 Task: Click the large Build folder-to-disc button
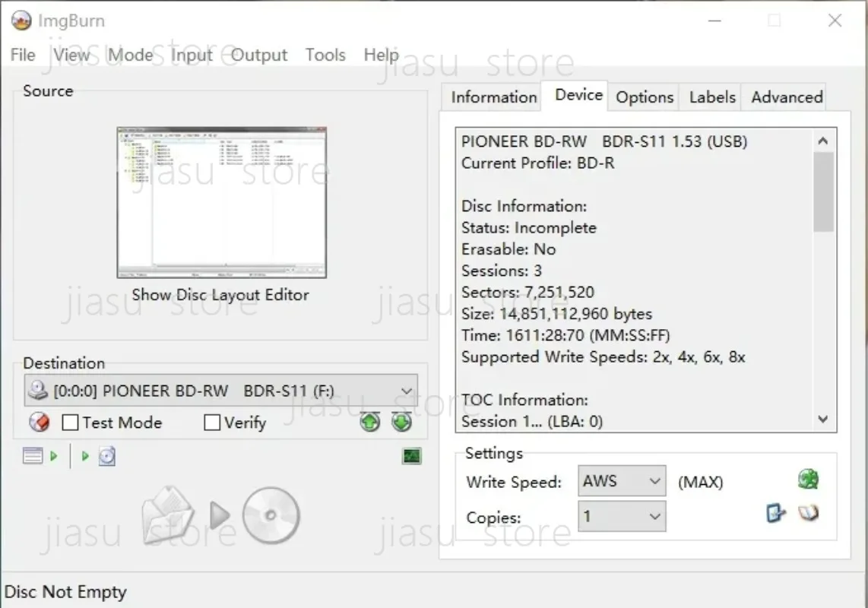coord(221,515)
